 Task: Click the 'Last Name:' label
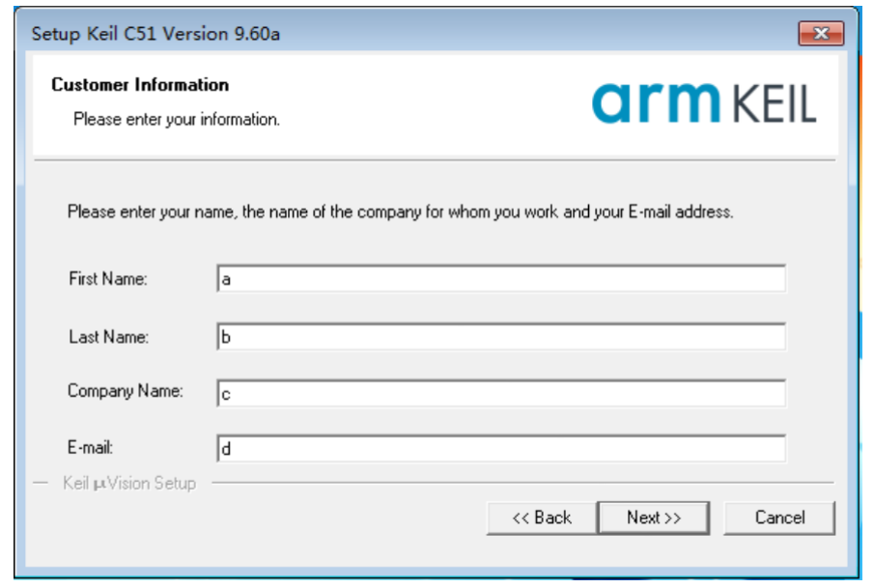(x=109, y=337)
